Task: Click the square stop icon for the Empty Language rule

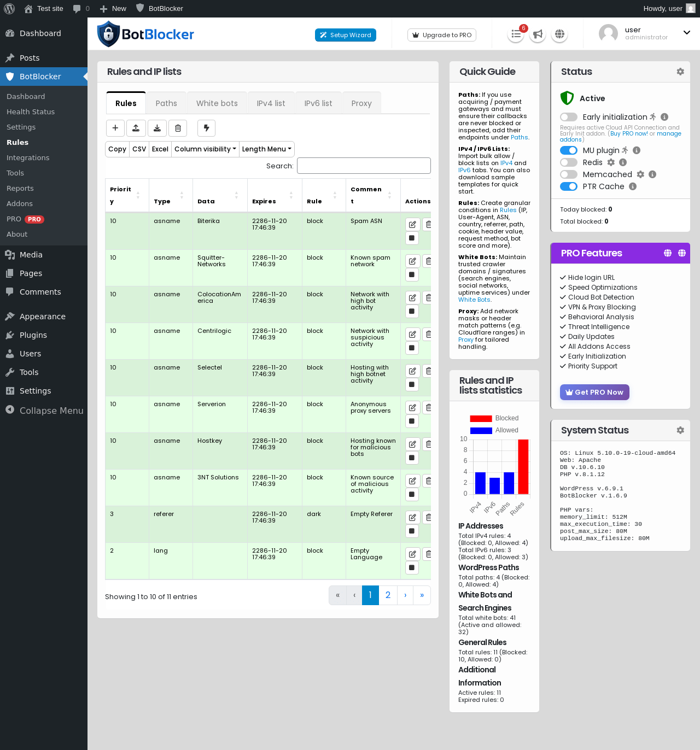Action: click(412, 568)
